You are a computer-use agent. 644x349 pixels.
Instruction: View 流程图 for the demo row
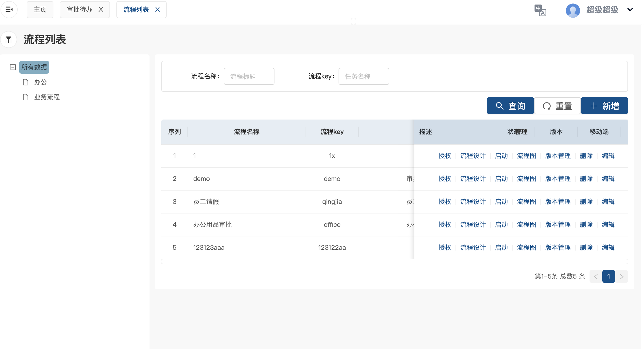(x=527, y=179)
